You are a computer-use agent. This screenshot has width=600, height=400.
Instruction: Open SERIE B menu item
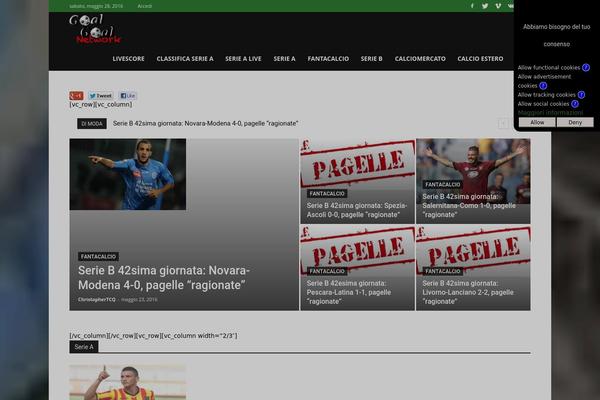372,59
